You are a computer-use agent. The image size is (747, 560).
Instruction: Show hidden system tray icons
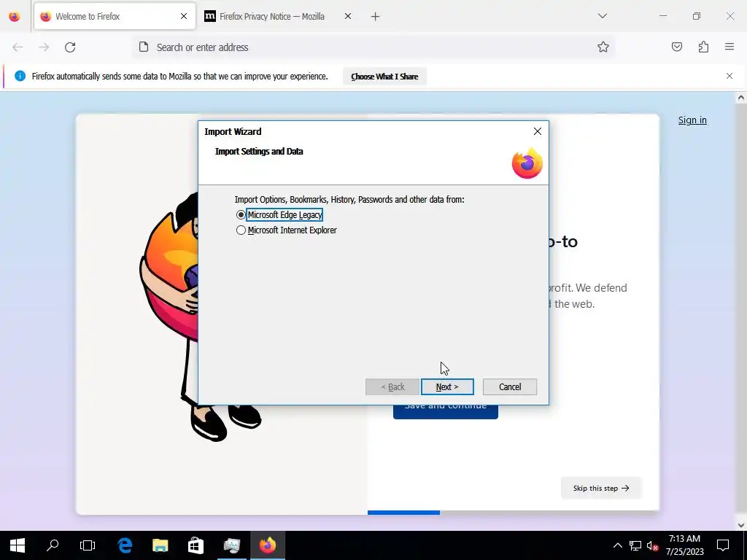617,545
